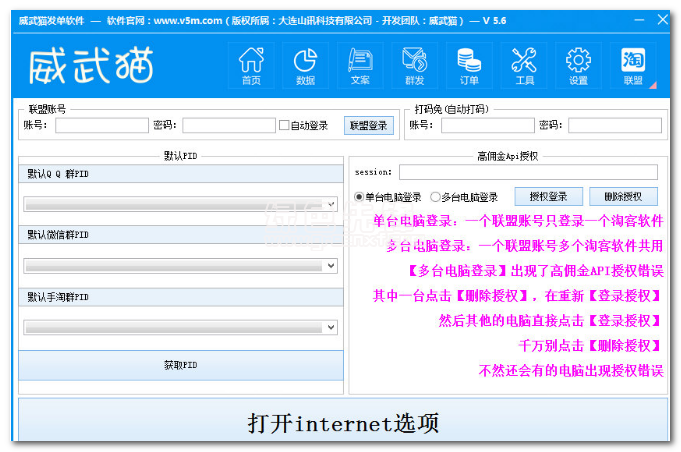
Task: Focus the 打码兔 密码 input field
Action: point(615,125)
